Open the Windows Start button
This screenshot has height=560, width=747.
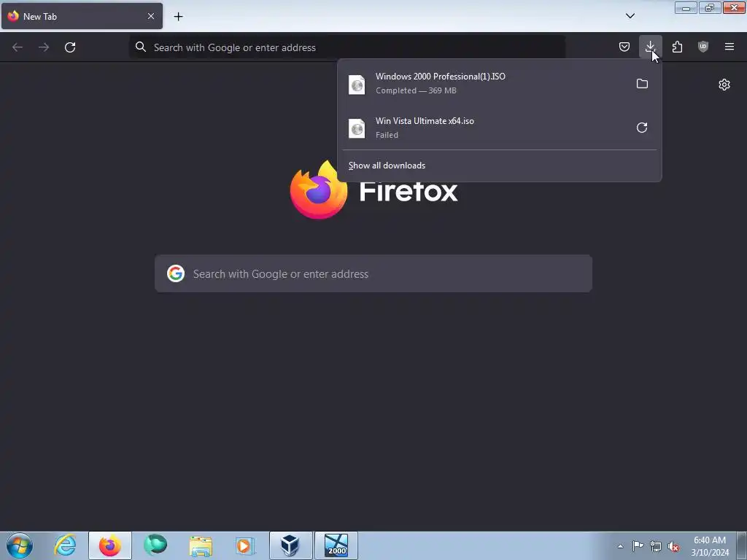pyautogui.click(x=20, y=545)
